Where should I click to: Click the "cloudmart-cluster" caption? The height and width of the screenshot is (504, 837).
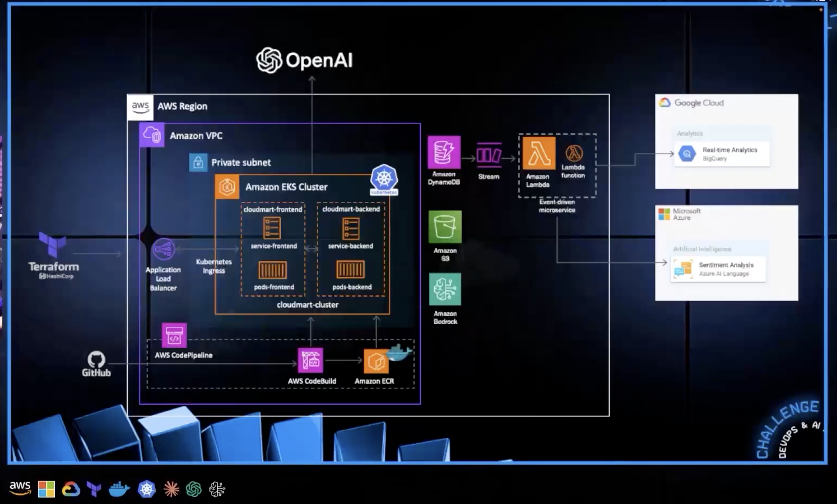point(307,305)
